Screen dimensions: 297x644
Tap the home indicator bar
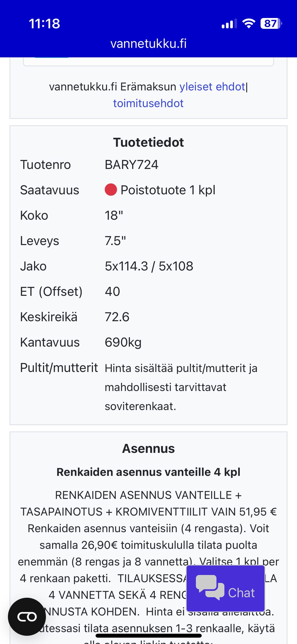coord(148,636)
